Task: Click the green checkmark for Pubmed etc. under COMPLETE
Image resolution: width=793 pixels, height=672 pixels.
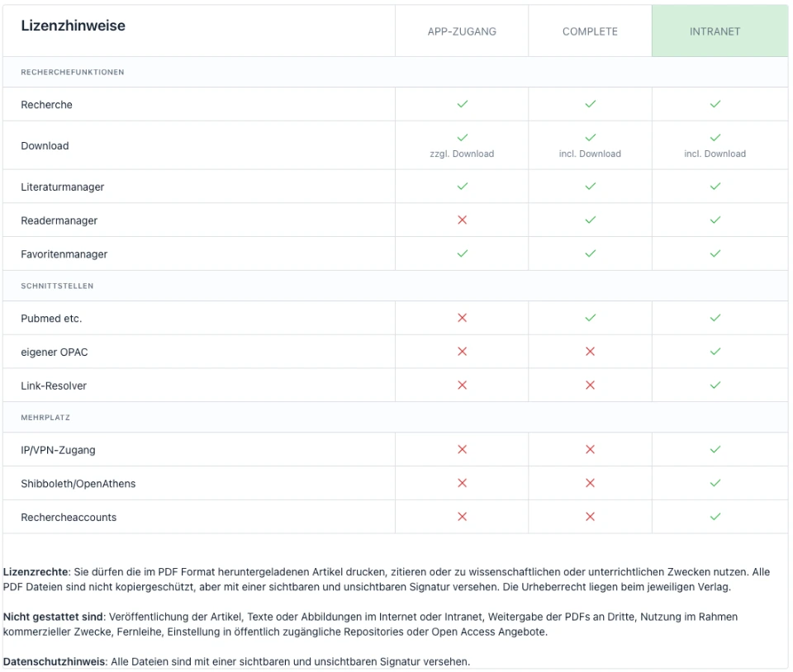Action: (590, 318)
